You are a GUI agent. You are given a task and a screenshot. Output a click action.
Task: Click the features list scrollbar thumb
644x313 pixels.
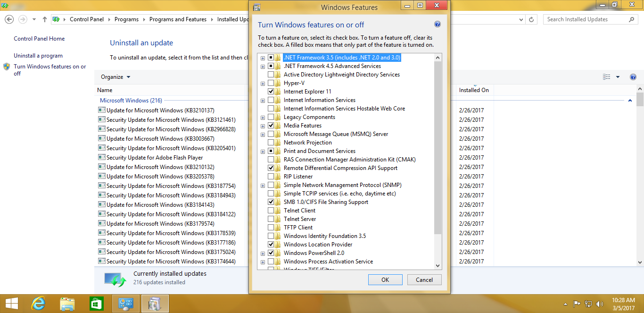click(x=438, y=148)
